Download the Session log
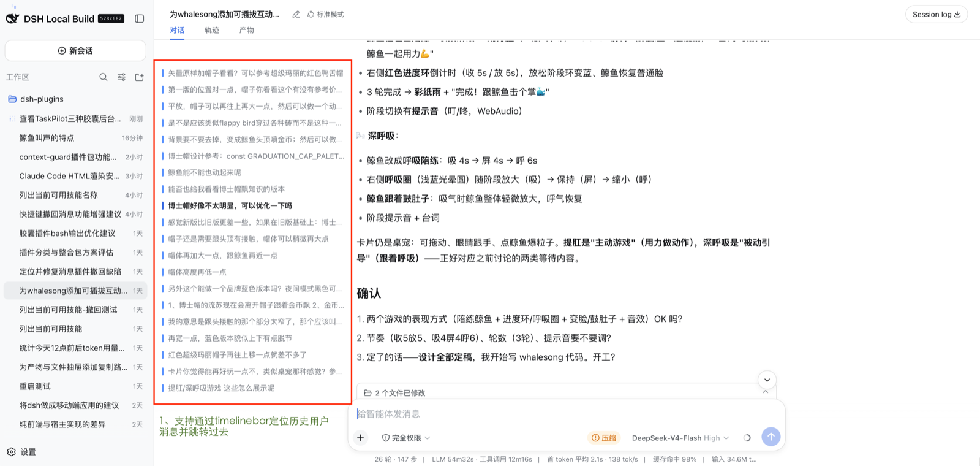This screenshot has height=466, width=980. click(937, 15)
